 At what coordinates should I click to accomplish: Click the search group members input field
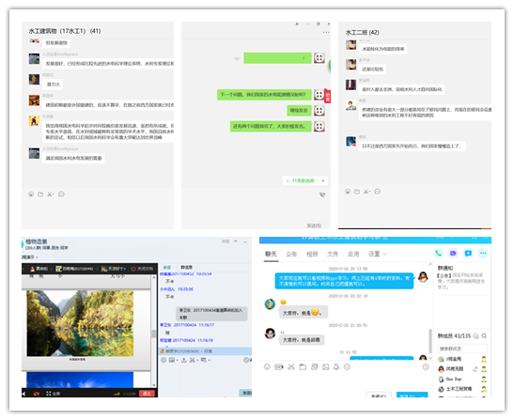click(462, 349)
